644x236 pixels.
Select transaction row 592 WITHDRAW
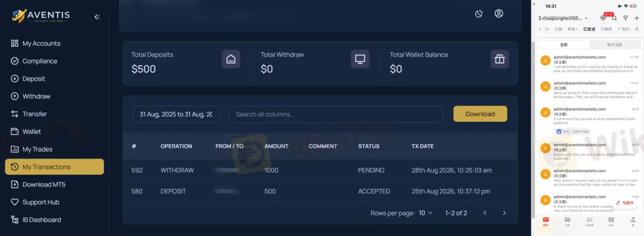320,170
